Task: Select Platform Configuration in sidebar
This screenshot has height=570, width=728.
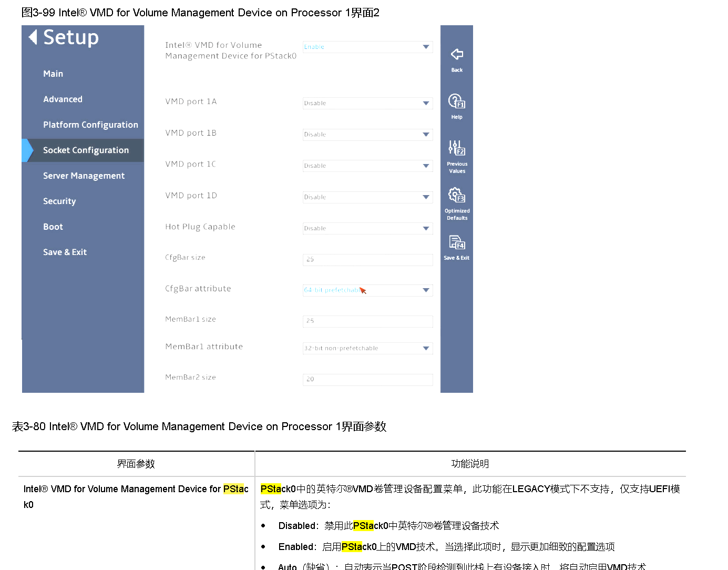Action: (x=90, y=125)
